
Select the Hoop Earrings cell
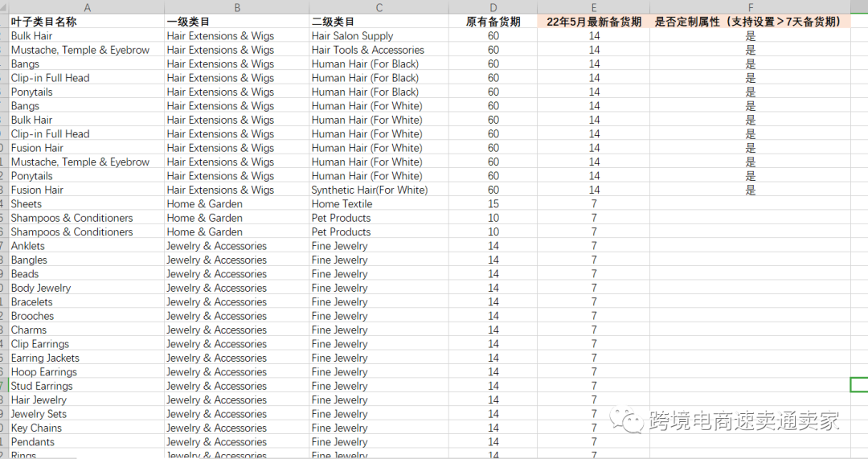87,372
